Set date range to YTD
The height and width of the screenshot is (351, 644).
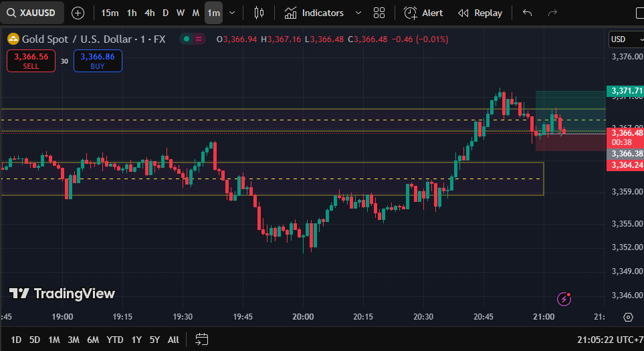click(114, 340)
